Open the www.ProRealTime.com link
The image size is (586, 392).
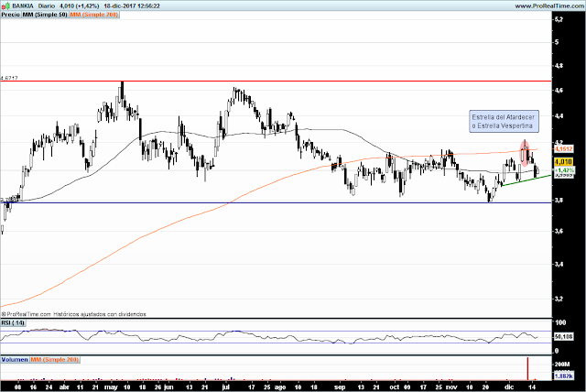click(549, 6)
